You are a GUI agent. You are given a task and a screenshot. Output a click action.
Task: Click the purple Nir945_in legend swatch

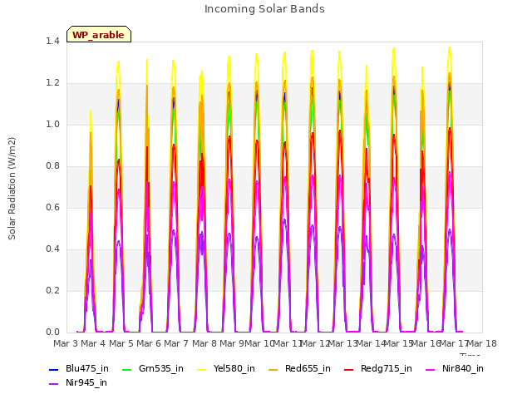54,384
